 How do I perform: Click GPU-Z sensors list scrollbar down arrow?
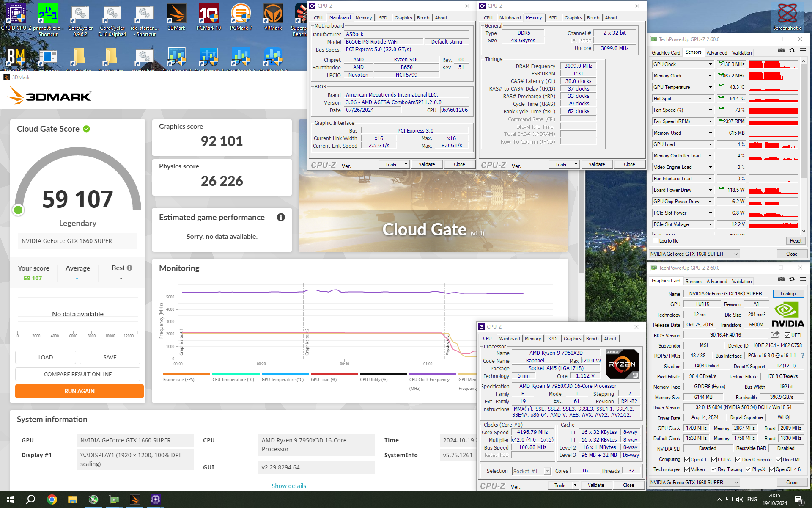point(804,231)
